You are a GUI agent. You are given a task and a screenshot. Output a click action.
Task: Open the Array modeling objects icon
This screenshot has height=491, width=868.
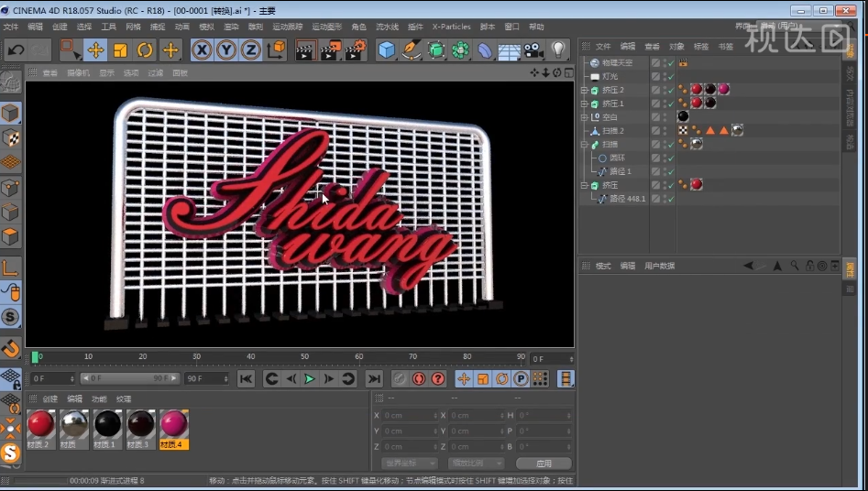tap(460, 50)
